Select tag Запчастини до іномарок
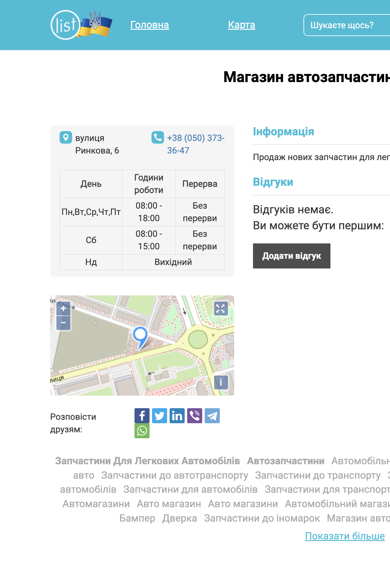The width and height of the screenshot is (390, 588). click(262, 518)
